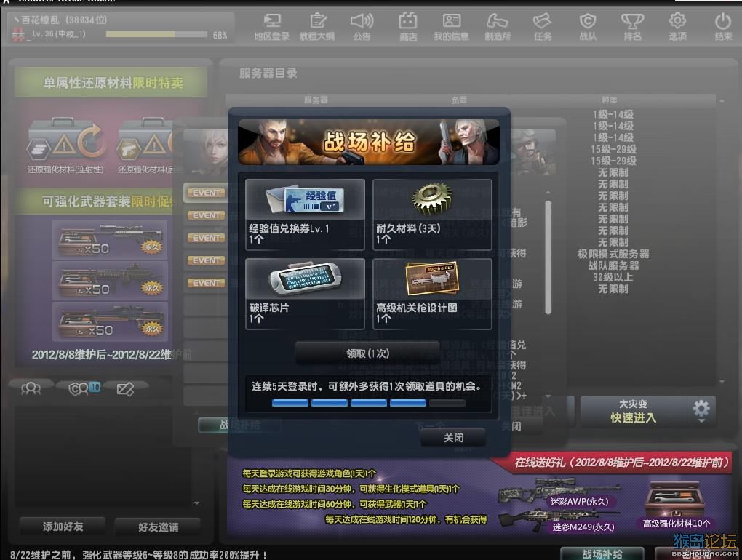742x560 pixels.
Task: Click server list scroll up arrow
Action: [x=722, y=101]
